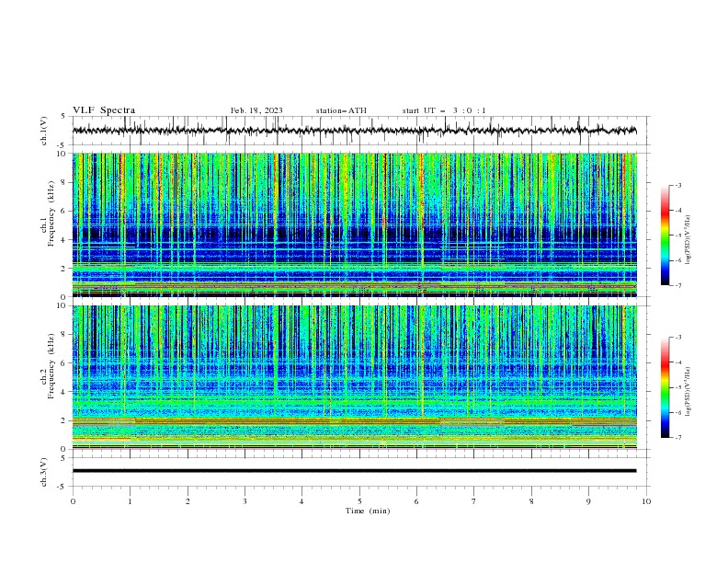
Task: Click the "2" kHz tick of ch.1 spectrogram
Action: tap(65, 269)
